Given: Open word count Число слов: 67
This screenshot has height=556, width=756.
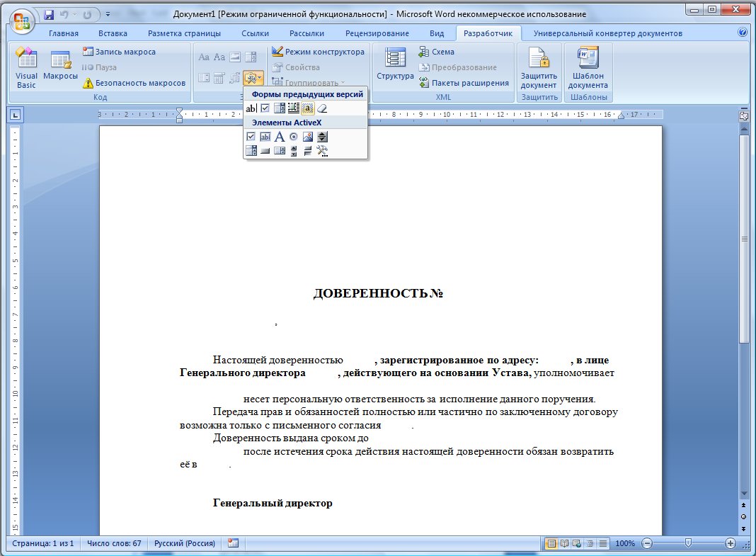Looking at the screenshot, I should tap(114, 543).
